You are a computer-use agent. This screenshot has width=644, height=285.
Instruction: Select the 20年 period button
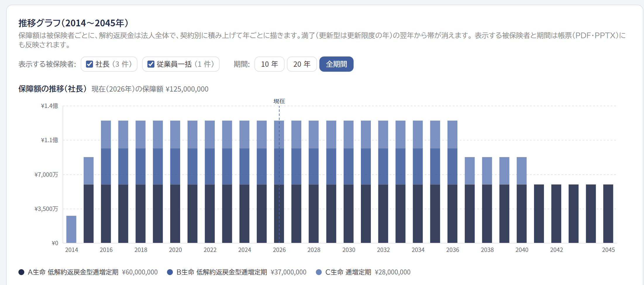pyautogui.click(x=302, y=64)
